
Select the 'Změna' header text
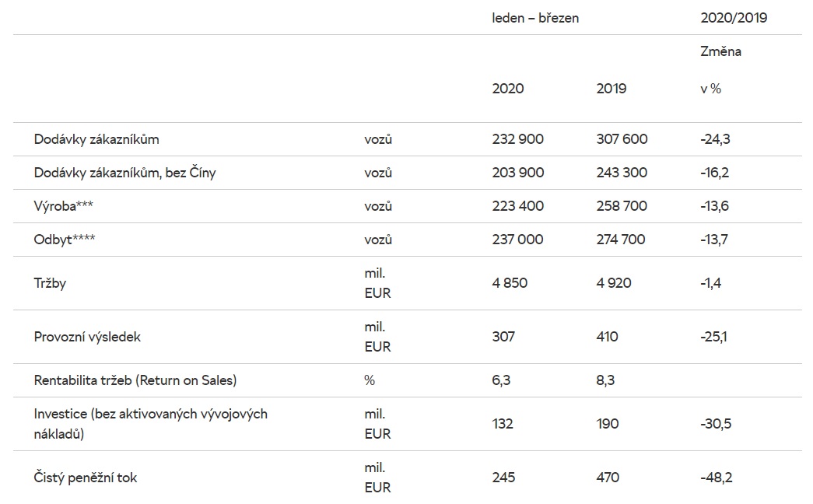(x=720, y=52)
